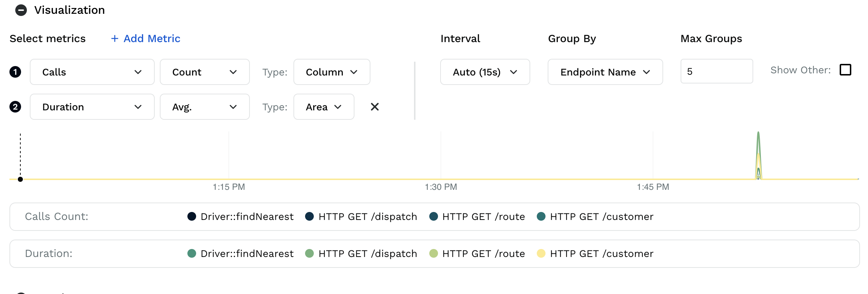Enable the Show Other checkbox

pyautogui.click(x=845, y=70)
